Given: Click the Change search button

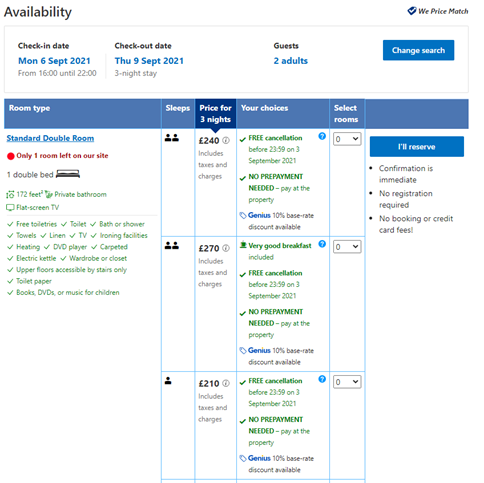Looking at the screenshot, I should [x=418, y=50].
